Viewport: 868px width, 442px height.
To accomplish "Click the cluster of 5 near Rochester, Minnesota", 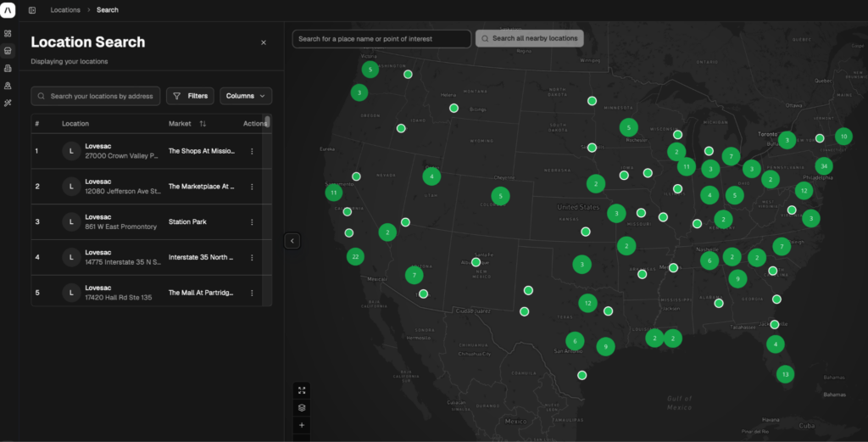I will tap(628, 128).
